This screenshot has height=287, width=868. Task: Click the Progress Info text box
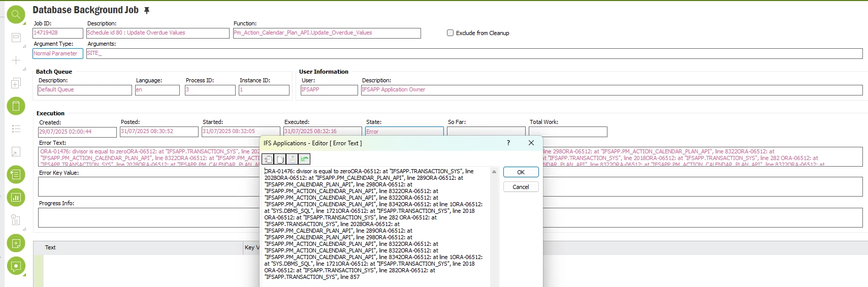(x=148, y=217)
